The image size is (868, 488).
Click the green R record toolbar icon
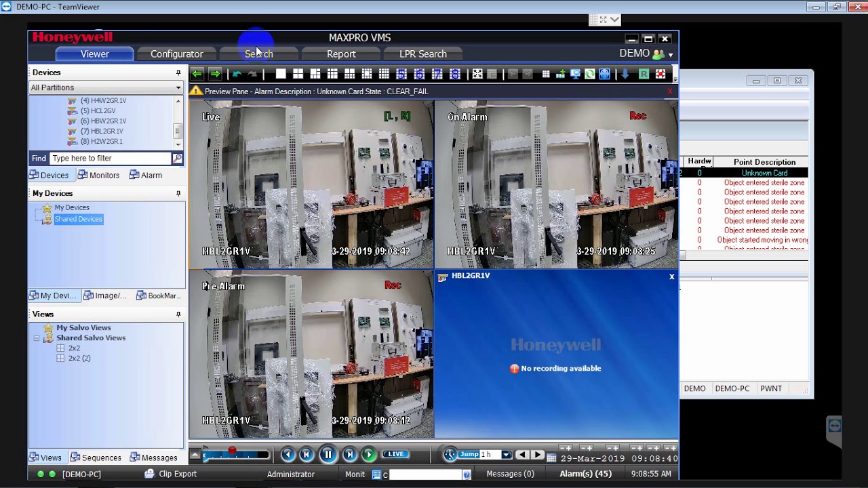coord(644,74)
